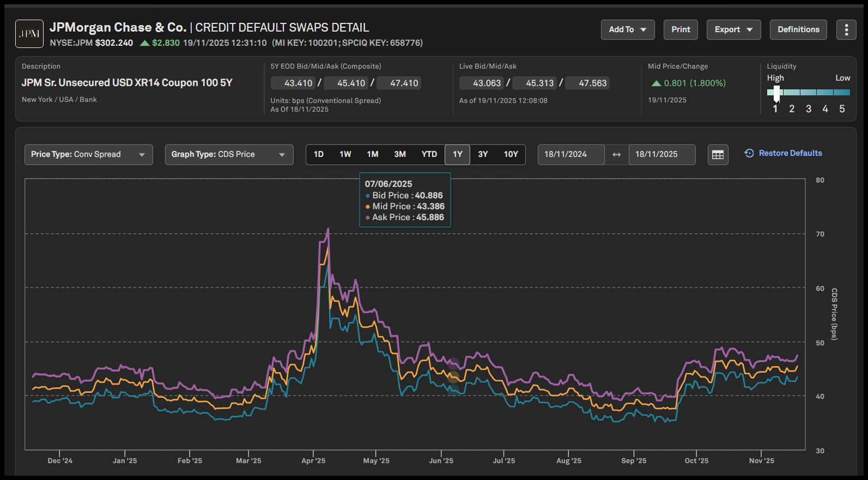Choose the YTD range tab
This screenshot has height=480, width=868.
(429, 155)
